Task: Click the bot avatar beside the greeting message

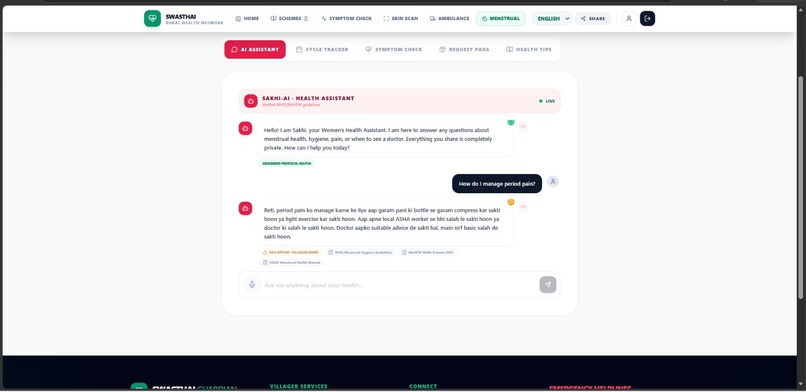Action: pos(245,128)
